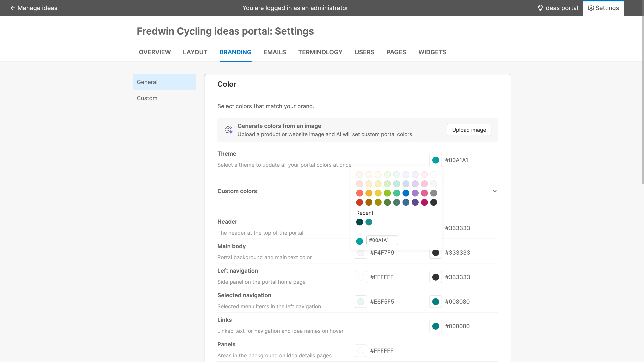Open the Left navigation background swatch #FFFFFF
The image size is (644, 362).
coord(360,277)
